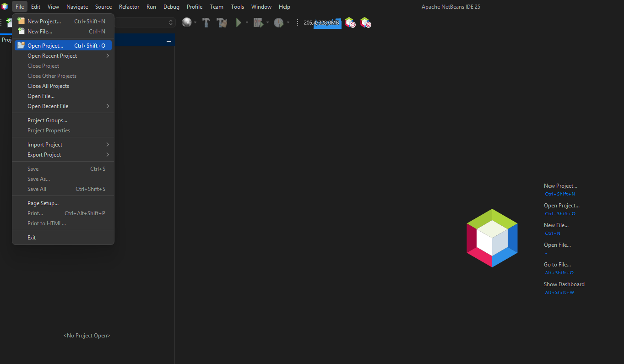The height and width of the screenshot is (364, 624).
Task: Select Open Project... in the File menu
Action: tap(63, 46)
